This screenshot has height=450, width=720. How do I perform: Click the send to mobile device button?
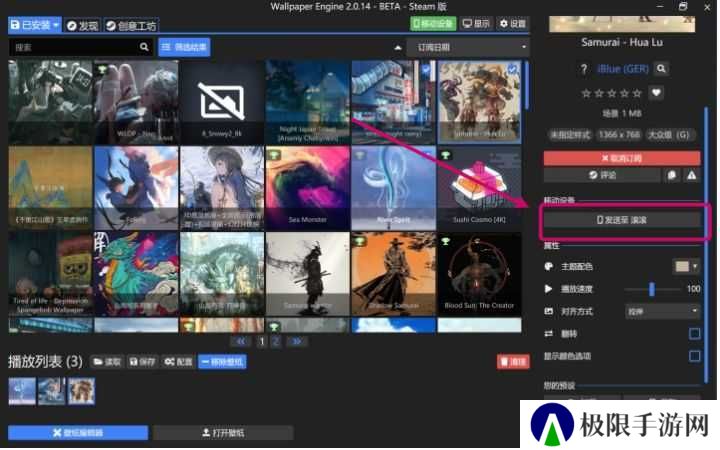(622, 220)
